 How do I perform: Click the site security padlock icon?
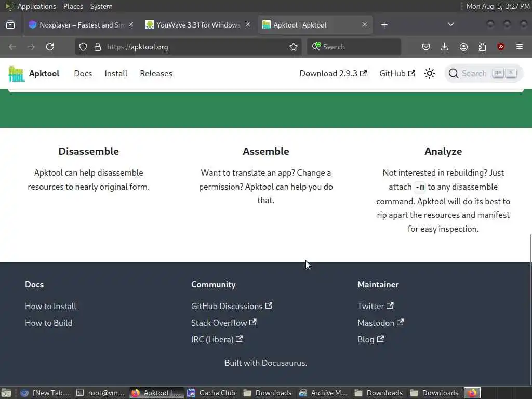tap(98, 47)
